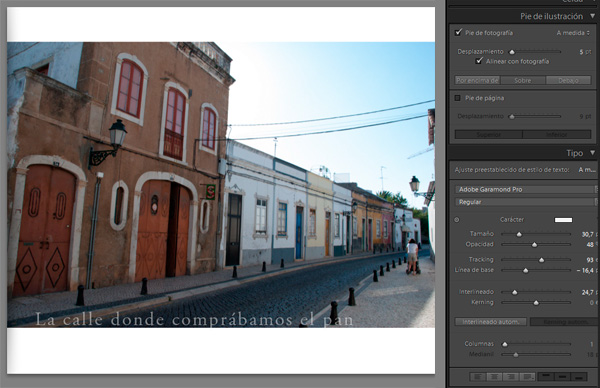This screenshot has height=388, width=600.
Task: Open the A medida caption dropdown
Action: [x=573, y=33]
